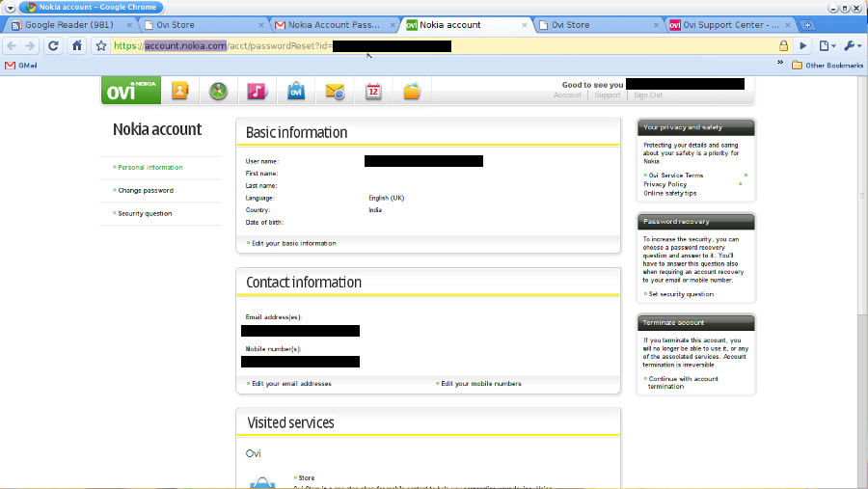This screenshot has height=489, width=868.
Task: Click the Ovi Nokia logo
Action: point(130,91)
